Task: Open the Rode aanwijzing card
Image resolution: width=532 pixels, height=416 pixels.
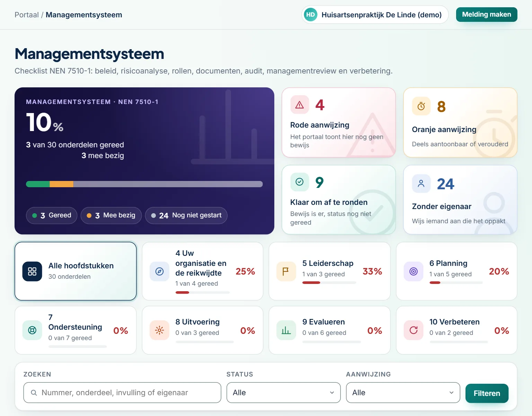Action: 339,122
